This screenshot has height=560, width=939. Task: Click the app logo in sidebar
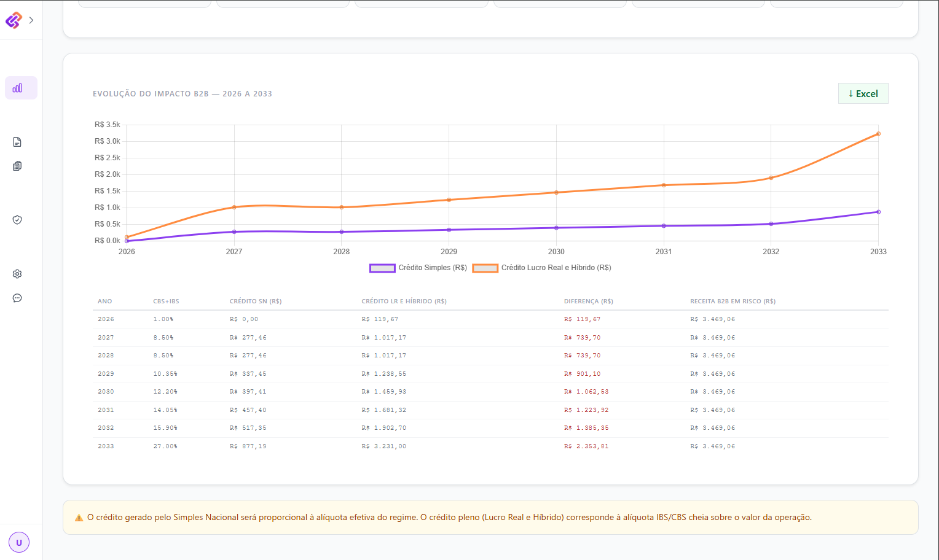pyautogui.click(x=14, y=20)
